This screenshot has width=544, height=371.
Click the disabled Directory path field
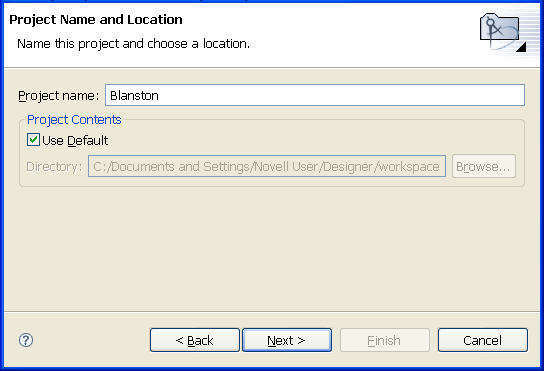click(267, 166)
